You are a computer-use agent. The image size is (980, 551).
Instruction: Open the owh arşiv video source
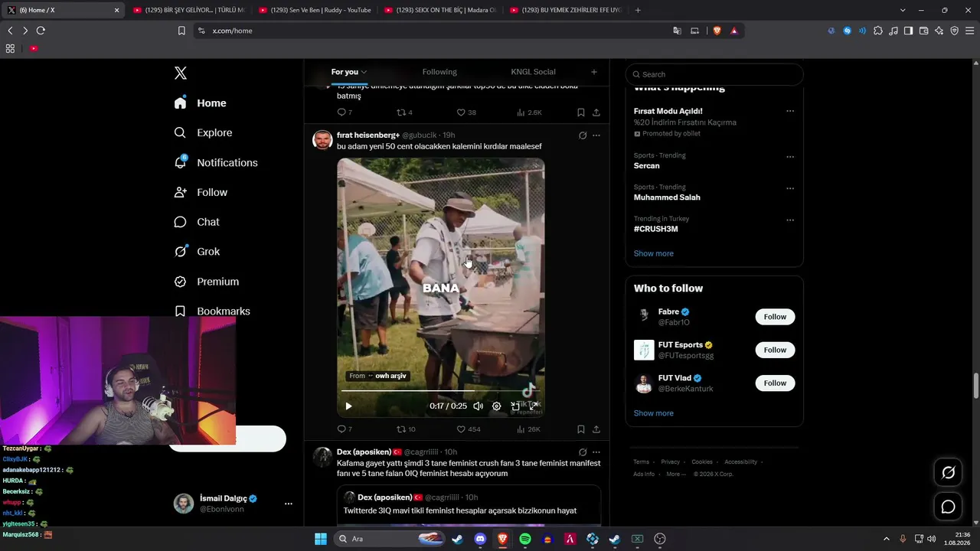378,376
